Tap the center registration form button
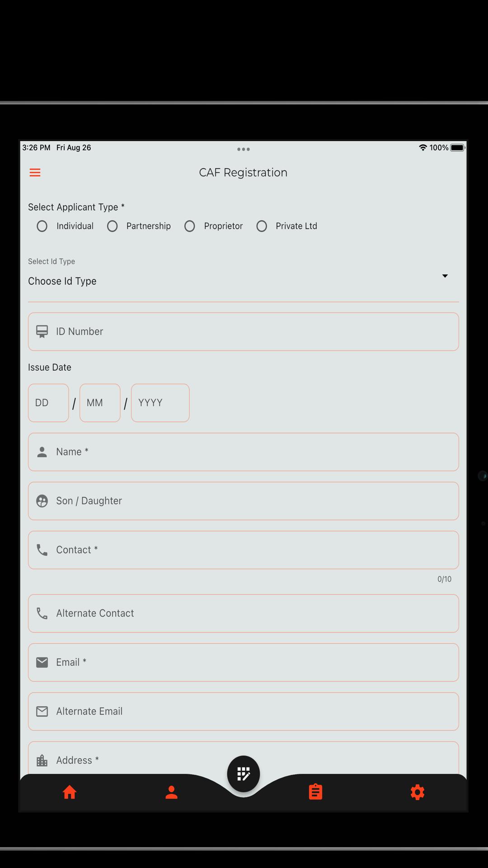Image resolution: width=488 pixels, height=868 pixels. click(x=244, y=774)
